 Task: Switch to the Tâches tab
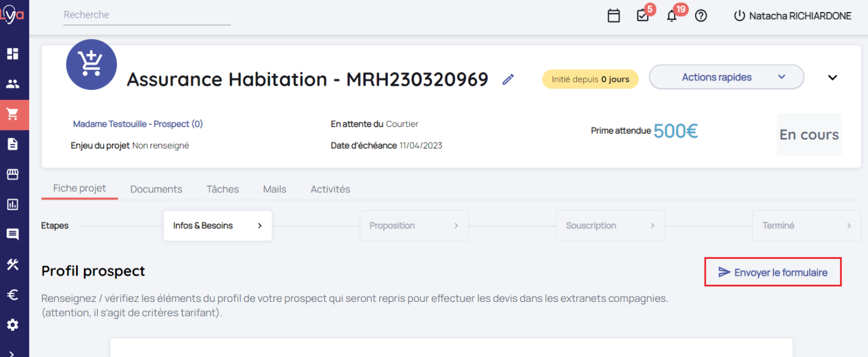[x=223, y=189]
